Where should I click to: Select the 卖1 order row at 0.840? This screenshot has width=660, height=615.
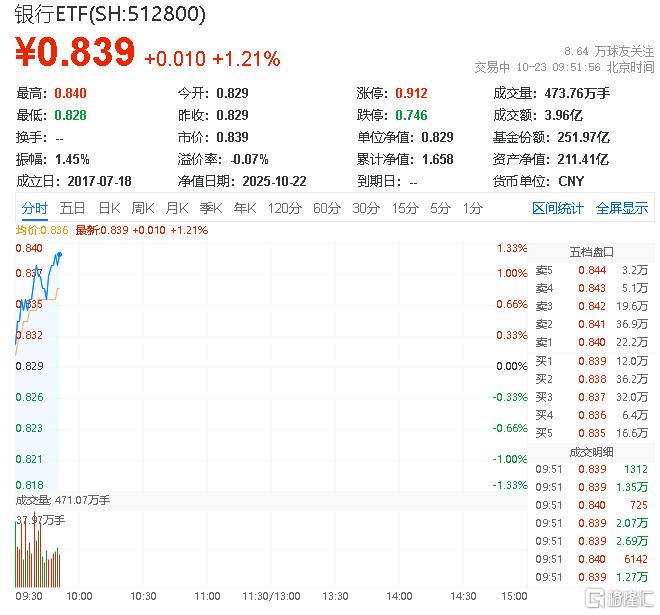click(591, 342)
